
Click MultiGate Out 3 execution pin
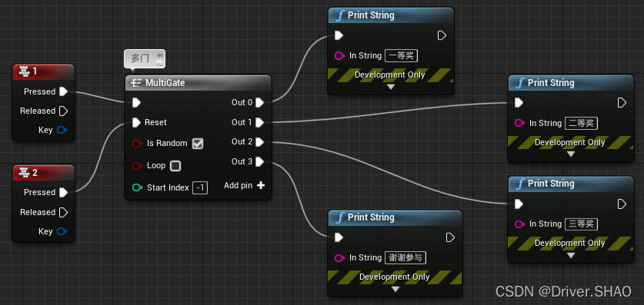coord(259,162)
